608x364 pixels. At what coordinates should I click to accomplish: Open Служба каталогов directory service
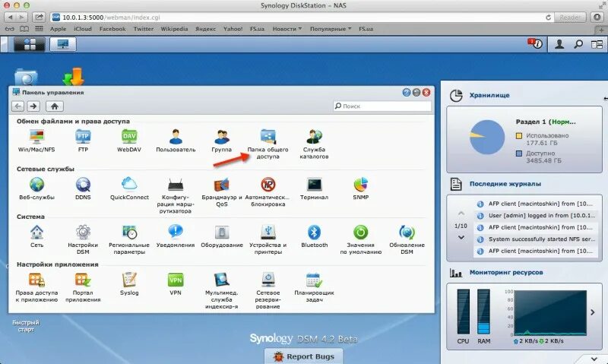point(314,144)
